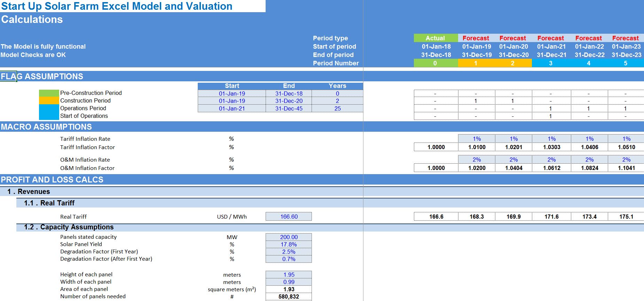Click the green Pre-Construction Period color swatch
Screen dimensions: 644x301
pos(49,93)
